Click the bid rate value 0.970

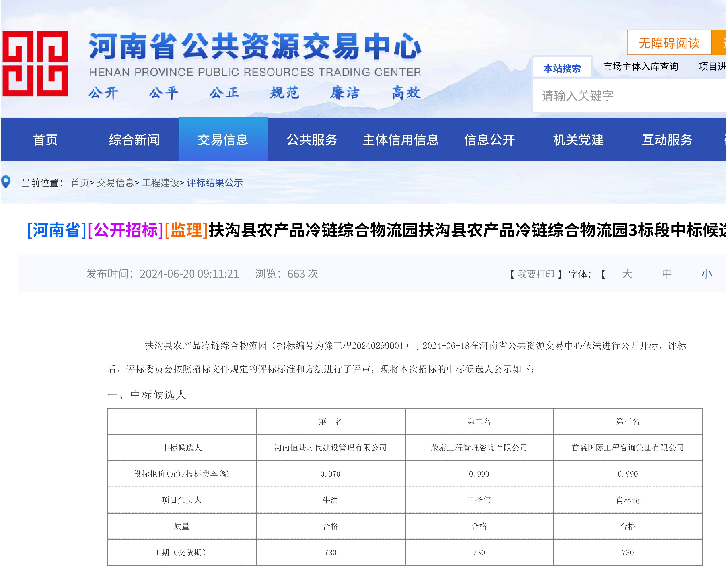pyautogui.click(x=330, y=474)
